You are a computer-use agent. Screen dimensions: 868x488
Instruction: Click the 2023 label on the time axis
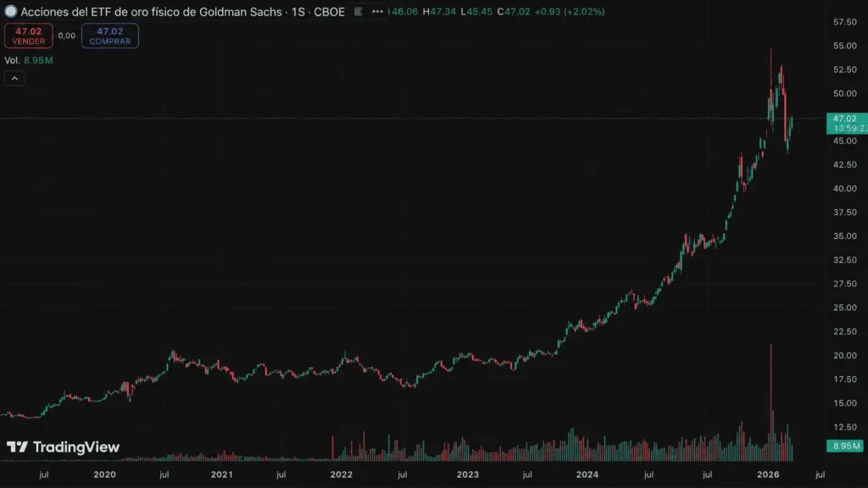468,474
